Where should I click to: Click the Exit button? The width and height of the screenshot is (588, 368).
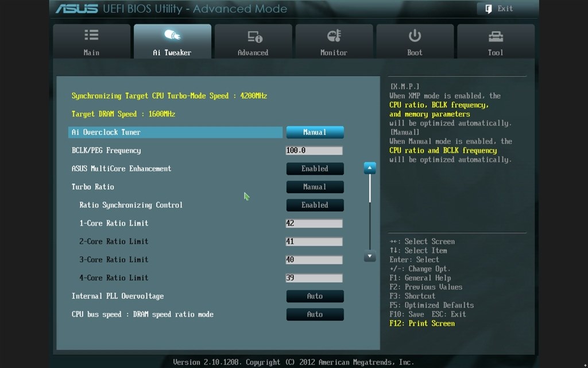tap(506, 9)
